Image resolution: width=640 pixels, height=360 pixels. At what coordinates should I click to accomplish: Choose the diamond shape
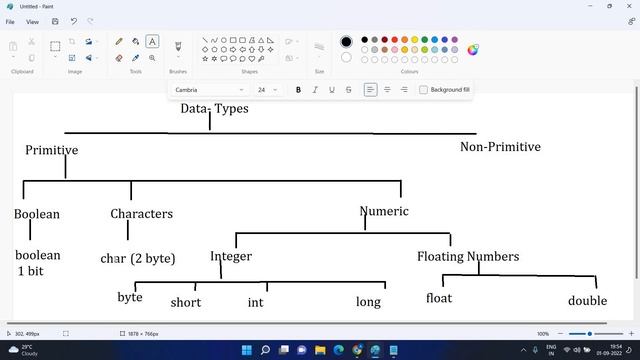point(205,49)
